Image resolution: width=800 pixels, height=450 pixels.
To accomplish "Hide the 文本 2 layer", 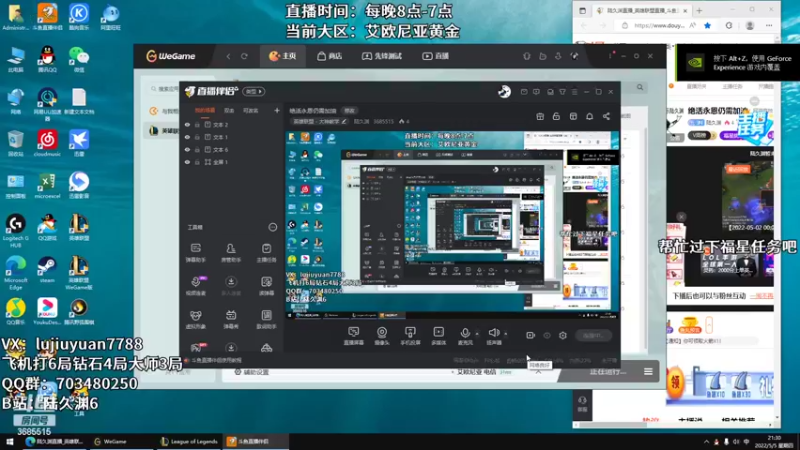I will click(x=187, y=124).
